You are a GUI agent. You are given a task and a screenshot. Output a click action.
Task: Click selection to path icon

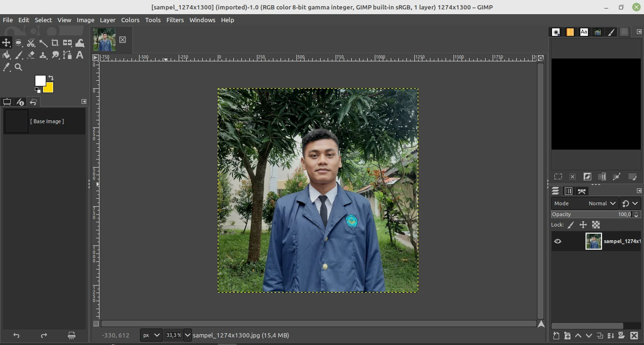pyautogui.click(x=617, y=177)
